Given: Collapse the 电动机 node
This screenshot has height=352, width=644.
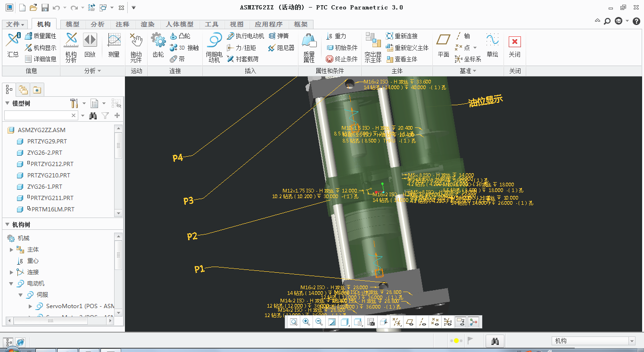Looking at the screenshot, I should [x=12, y=284].
